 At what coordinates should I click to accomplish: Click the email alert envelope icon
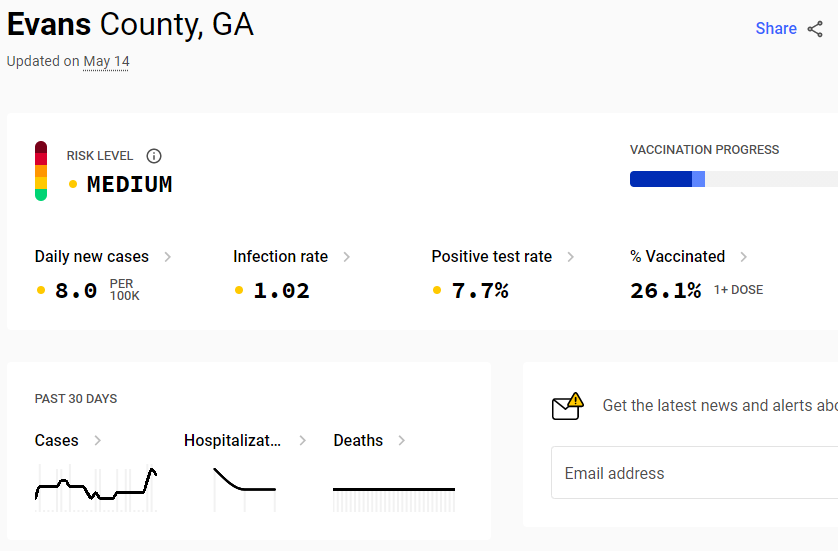[568, 406]
